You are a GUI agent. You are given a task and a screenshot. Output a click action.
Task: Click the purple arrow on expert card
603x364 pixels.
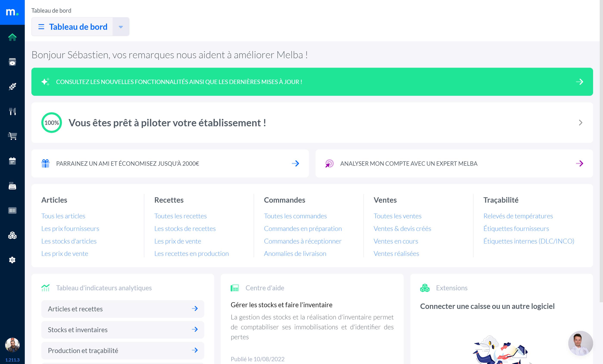tap(580, 163)
